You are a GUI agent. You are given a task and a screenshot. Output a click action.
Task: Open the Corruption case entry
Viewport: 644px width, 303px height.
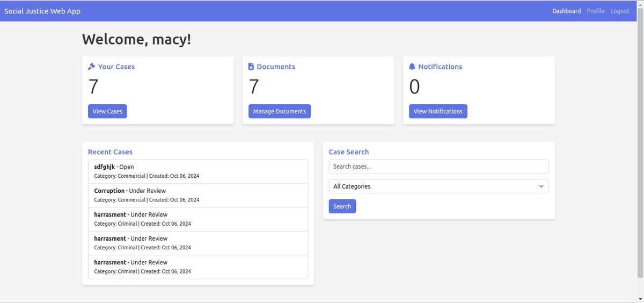[198, 195]
